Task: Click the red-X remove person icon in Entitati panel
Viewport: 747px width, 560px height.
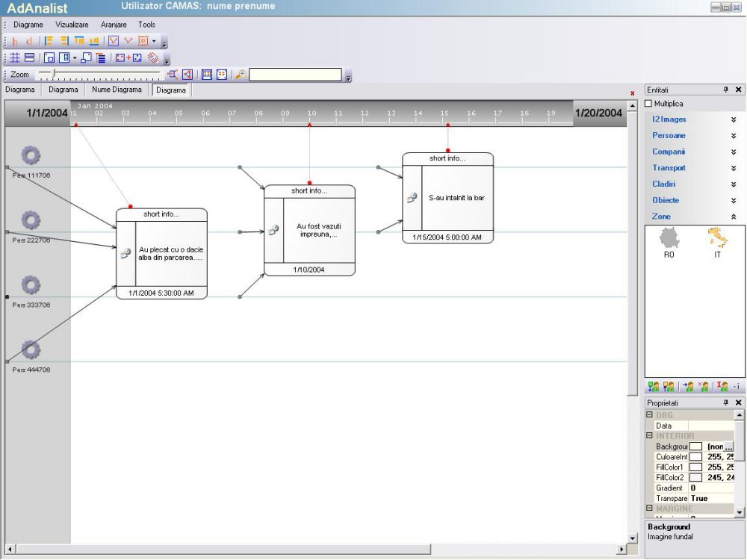Action: [x=703, y=386]
